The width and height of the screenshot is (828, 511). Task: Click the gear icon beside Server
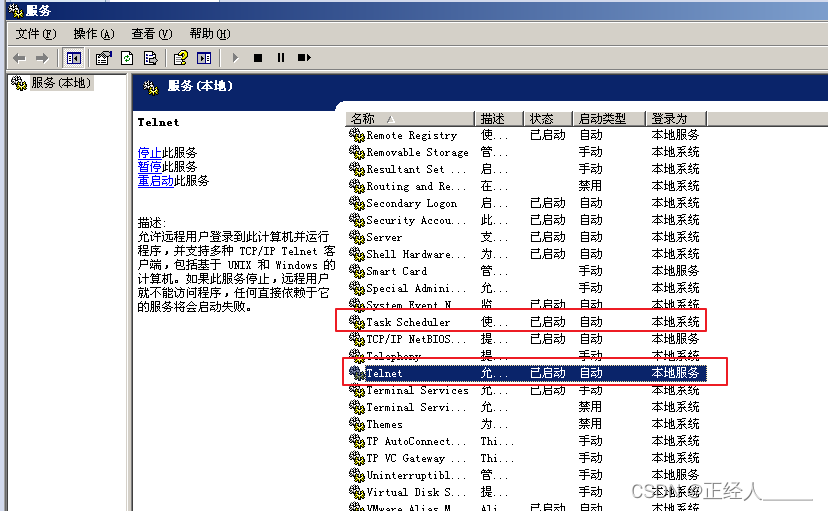coord(356,237)
